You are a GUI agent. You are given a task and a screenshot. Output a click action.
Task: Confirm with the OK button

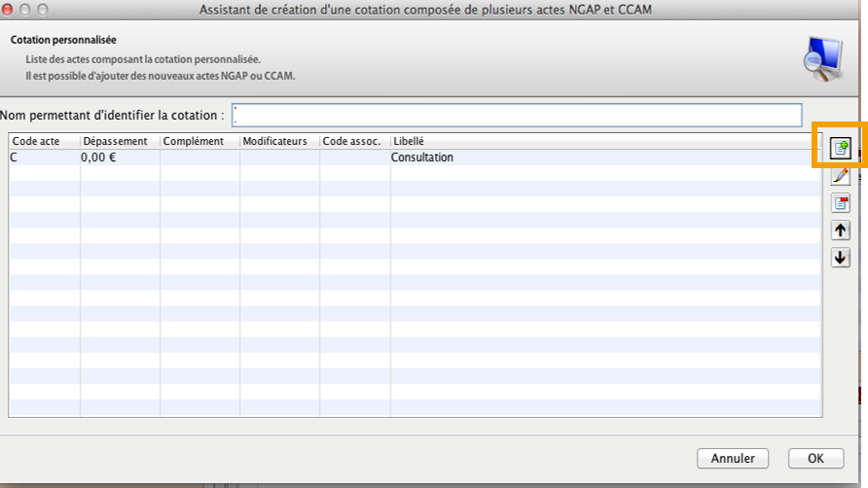[815, 458]
